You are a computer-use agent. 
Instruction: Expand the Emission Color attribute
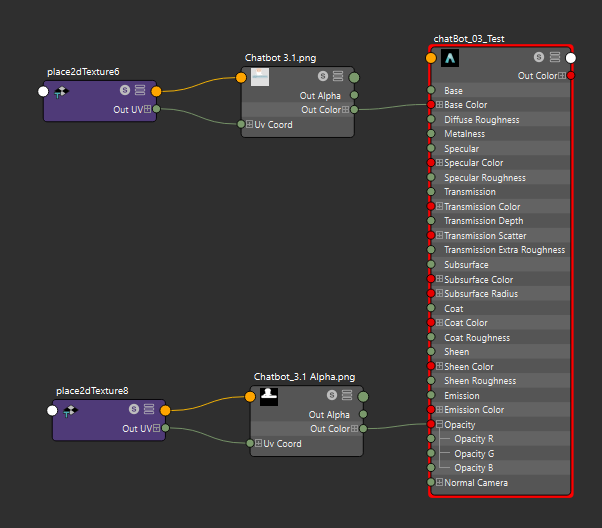[440, 409]
